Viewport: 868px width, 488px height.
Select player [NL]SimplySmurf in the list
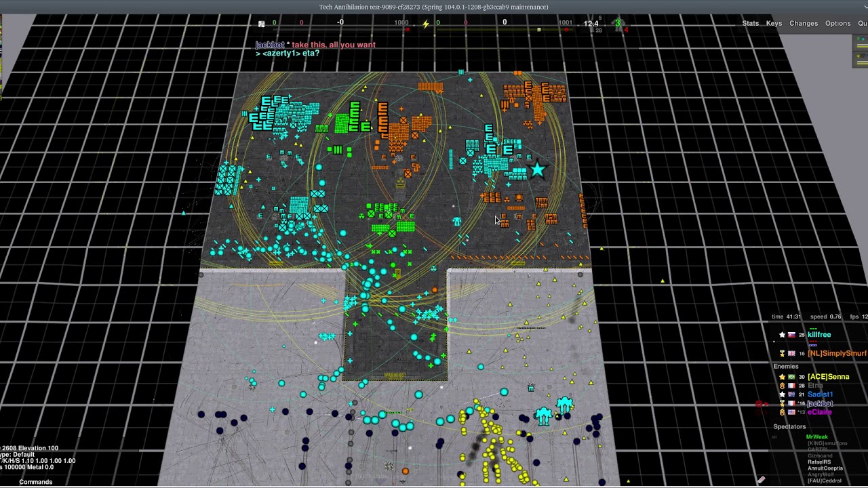837,353
